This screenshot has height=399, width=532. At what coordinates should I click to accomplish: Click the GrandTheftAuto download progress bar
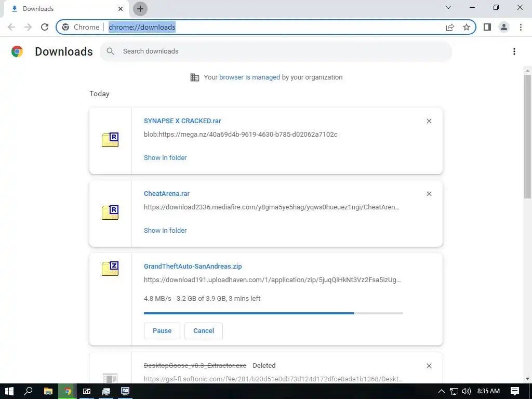(273, 313)
